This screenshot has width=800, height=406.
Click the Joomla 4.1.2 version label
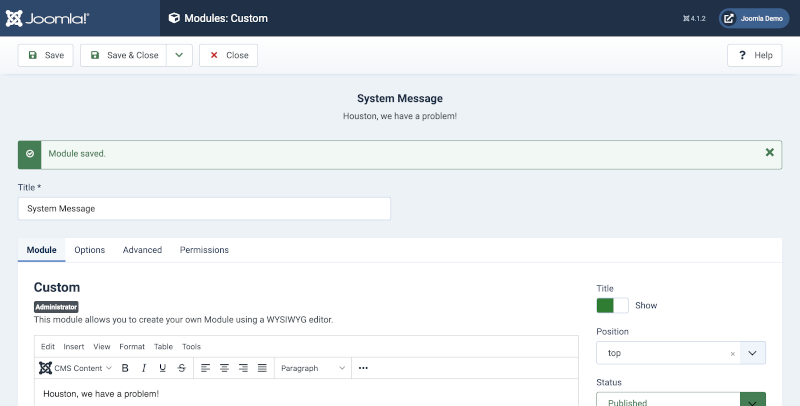[x=694, y=18]
